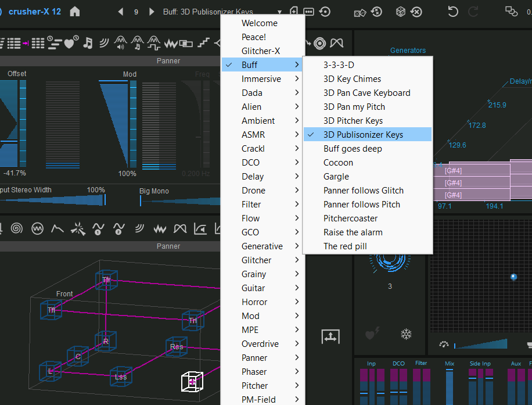Click the home icon next to crusher-X 12
532x405 pixels.
[75, 12]
